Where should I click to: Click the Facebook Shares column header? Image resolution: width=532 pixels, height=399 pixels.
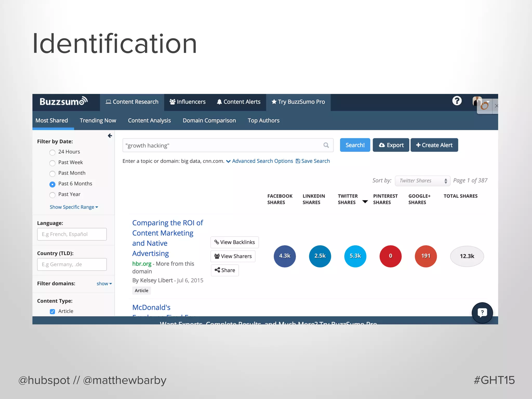[x=280, y=199]
